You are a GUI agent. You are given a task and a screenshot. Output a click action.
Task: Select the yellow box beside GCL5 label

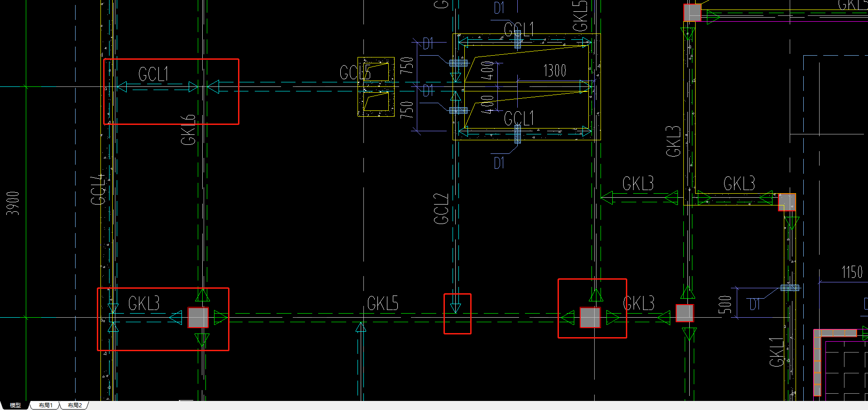point(376,87)
